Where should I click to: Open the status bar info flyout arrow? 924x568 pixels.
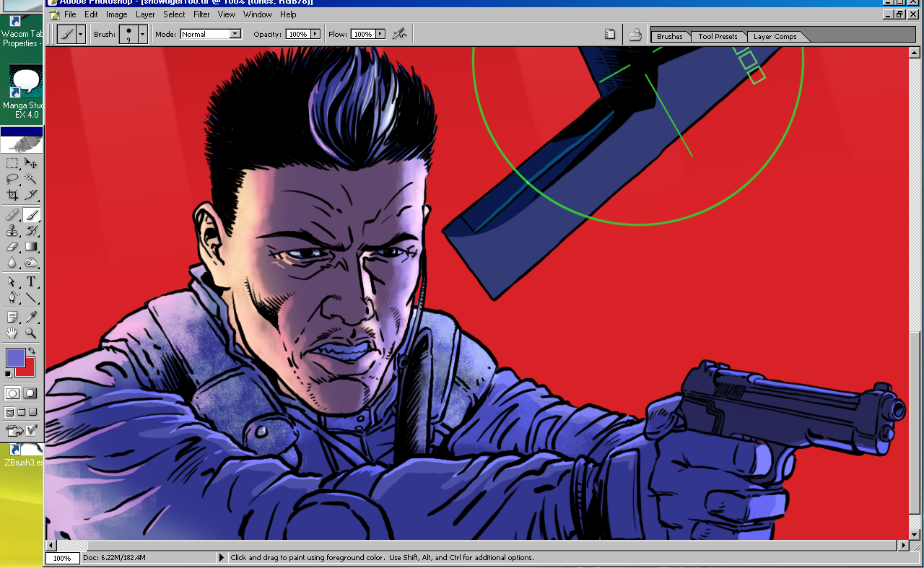[x=221, y=558]
